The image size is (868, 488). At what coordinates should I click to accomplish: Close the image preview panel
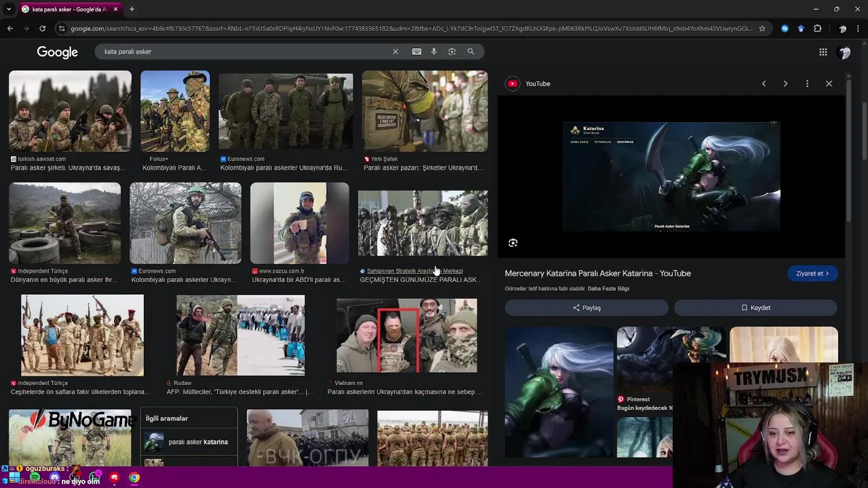click(829, 83)
